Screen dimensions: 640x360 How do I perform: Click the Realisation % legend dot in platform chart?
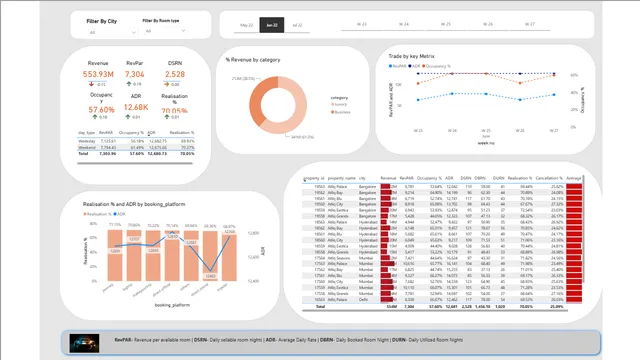tap(84, 214)
